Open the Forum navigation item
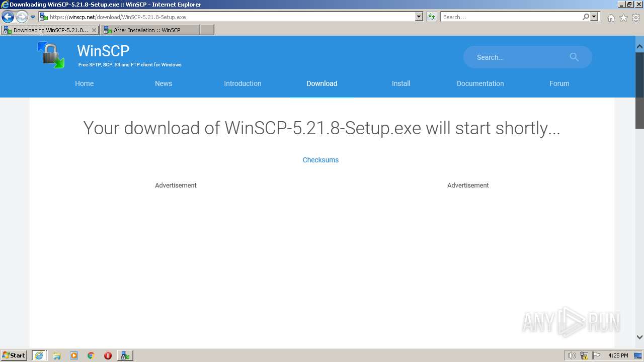 tap(559, 83)
